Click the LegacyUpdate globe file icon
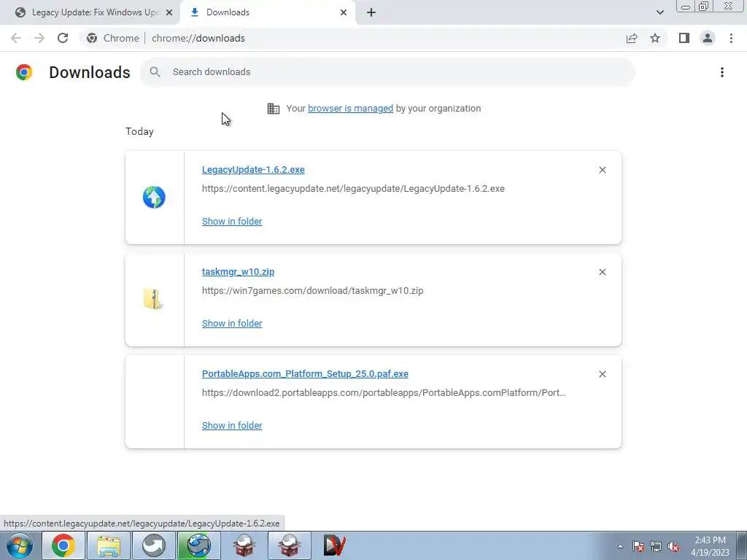 tap(154, 197)
